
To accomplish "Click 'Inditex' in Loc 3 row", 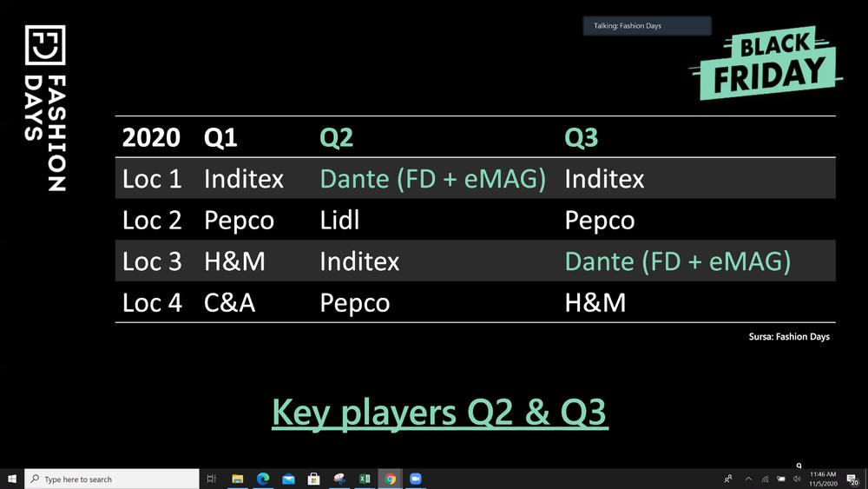I will point(359,261).
